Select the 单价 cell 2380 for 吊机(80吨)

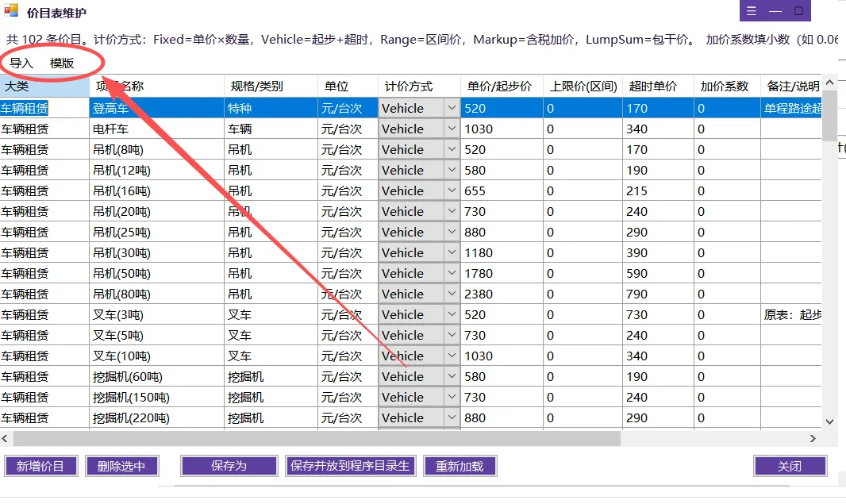[502, 294]
